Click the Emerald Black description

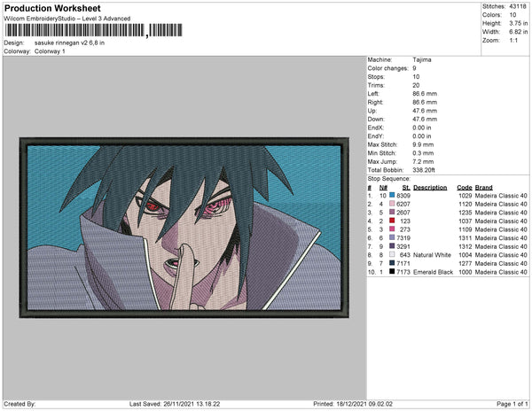(433, 272)
